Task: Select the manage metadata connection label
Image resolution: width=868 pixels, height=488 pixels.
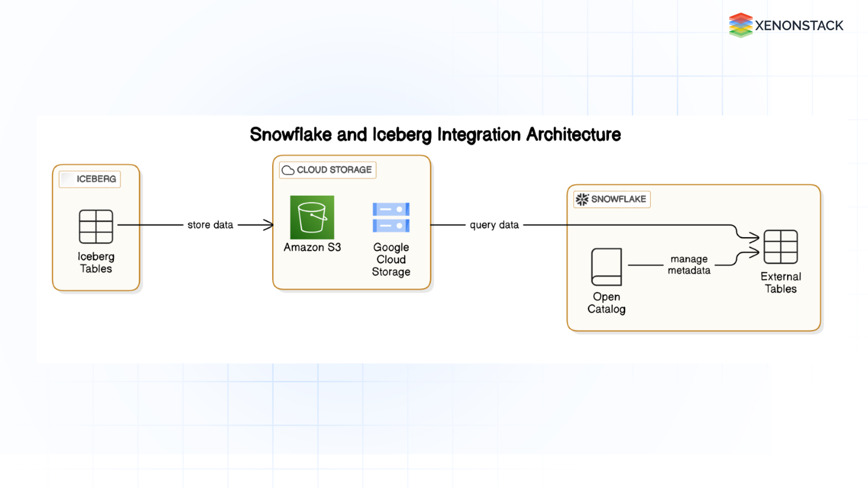Action: pos(689,265)
